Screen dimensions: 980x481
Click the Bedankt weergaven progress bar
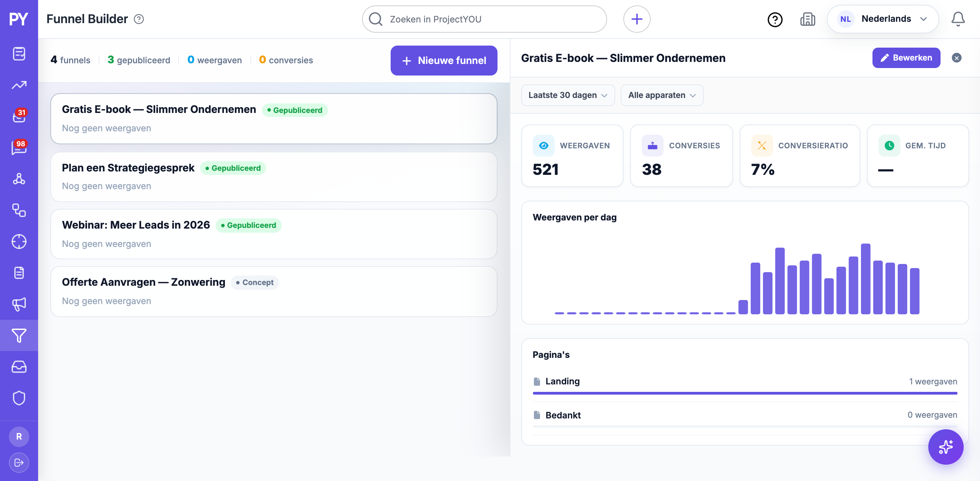coord(745,427)
